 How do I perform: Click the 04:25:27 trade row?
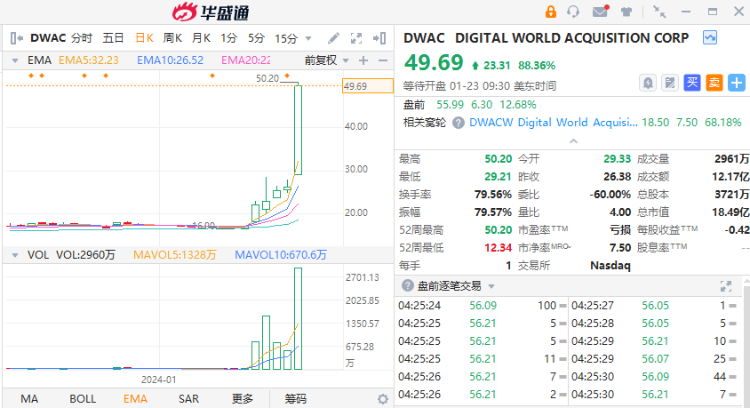tap(654, 306)
